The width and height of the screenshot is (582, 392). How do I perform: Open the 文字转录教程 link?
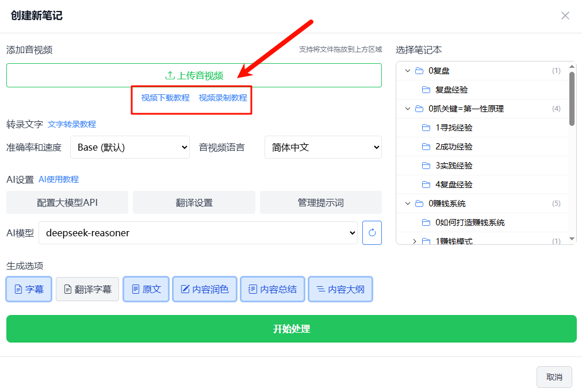click(x=72, y=124)
